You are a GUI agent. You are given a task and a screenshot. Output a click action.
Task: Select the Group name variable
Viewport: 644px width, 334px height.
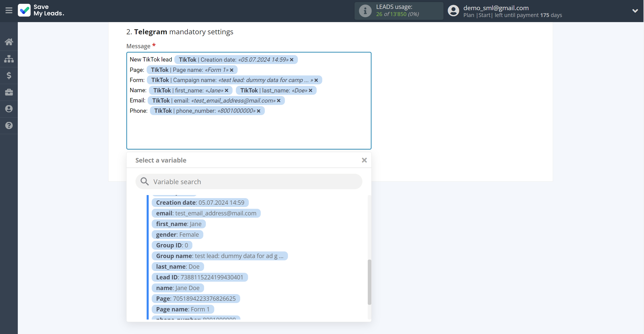tap(220, 256)
